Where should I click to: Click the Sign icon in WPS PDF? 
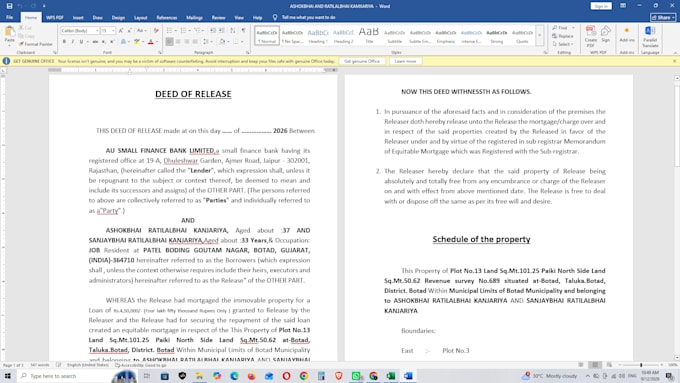[x=606, y=34]
